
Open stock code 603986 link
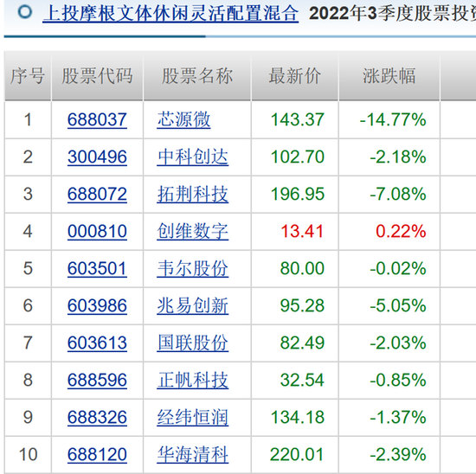(97, 305)
